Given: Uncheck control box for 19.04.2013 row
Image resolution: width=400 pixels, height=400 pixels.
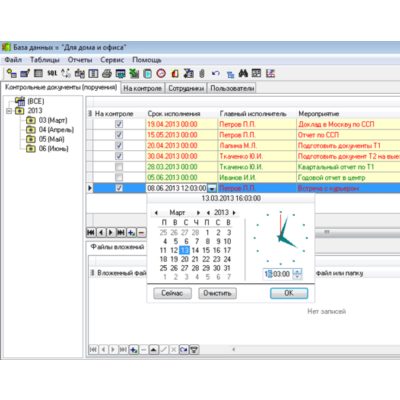Looking at the screenshot, I should (x=119, y=124).
